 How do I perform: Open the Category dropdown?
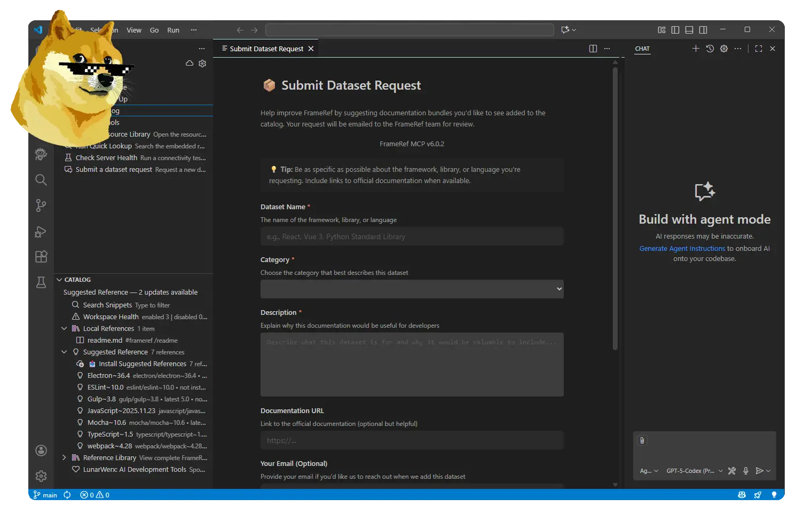point(412,289)
